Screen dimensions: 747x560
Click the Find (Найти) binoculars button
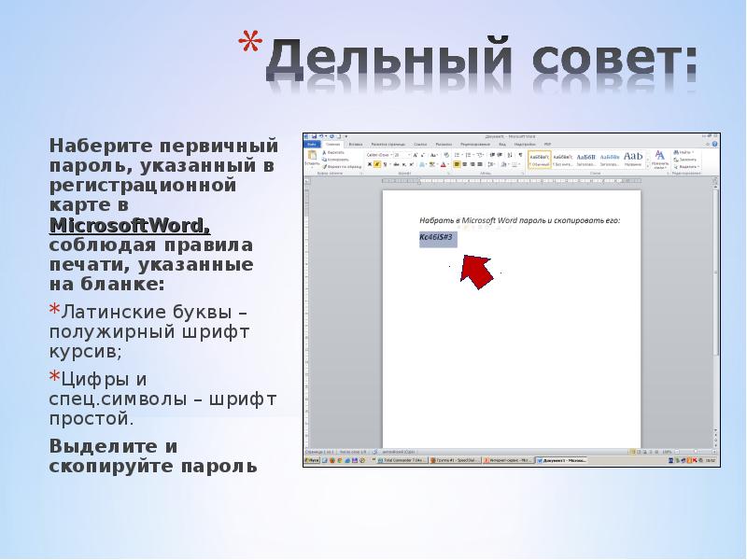tap(684, 152)
